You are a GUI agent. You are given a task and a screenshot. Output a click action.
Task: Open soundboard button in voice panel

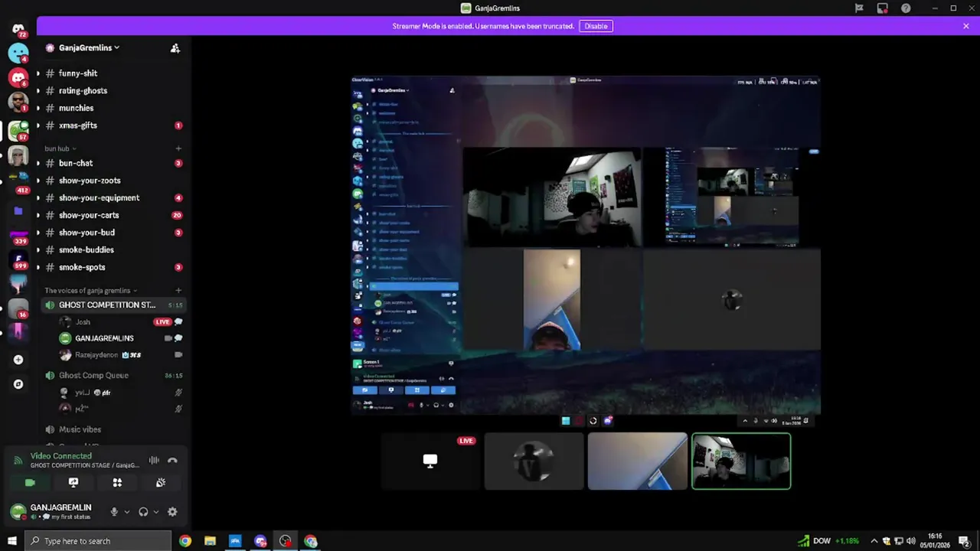coord(161,483)
